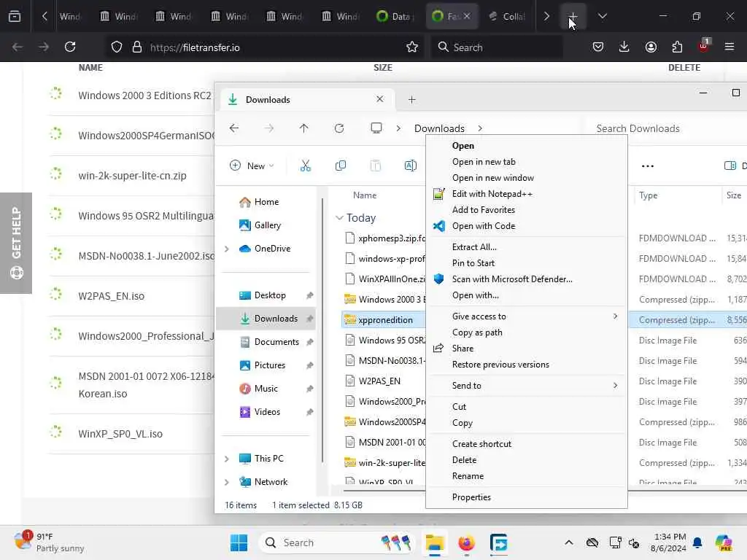Screen dimensions: 747x560
Task: Open a new Firefox tab with plus
Action: [x=573, y=16]
